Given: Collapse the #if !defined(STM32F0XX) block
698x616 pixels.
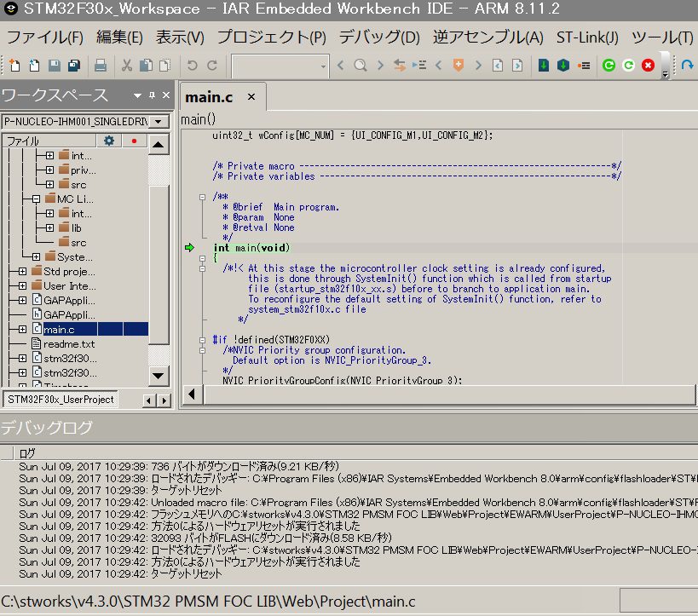Looking at the screenshot, I should coord(203,340).
